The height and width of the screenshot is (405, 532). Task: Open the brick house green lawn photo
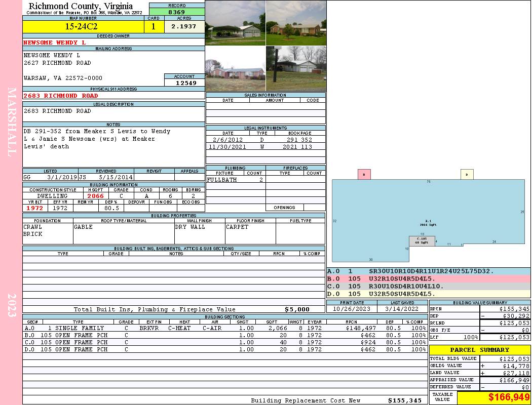pos(296,23)
